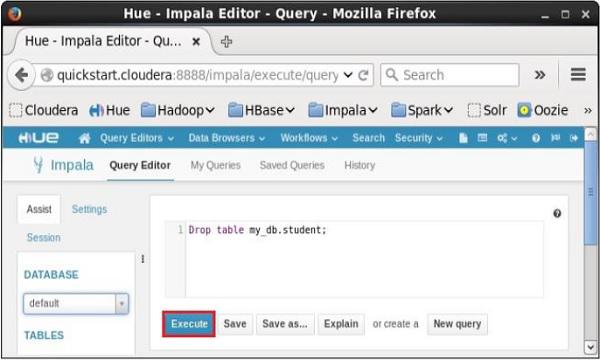This screenshot has height=360, width=600.
Task: Open the Cloudera bookmark
Action: [x=44, y=110]
